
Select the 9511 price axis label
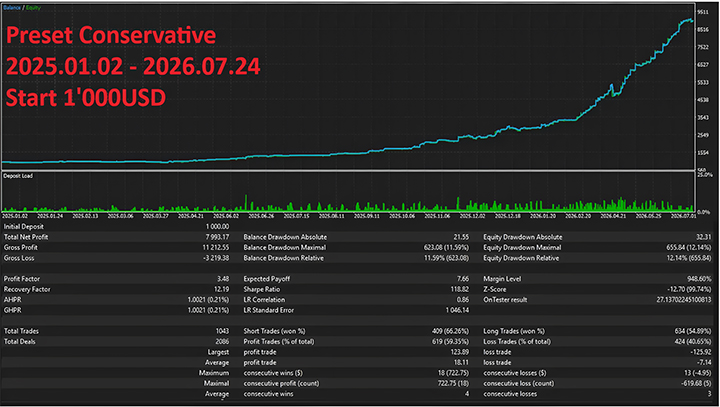point(703,12)
